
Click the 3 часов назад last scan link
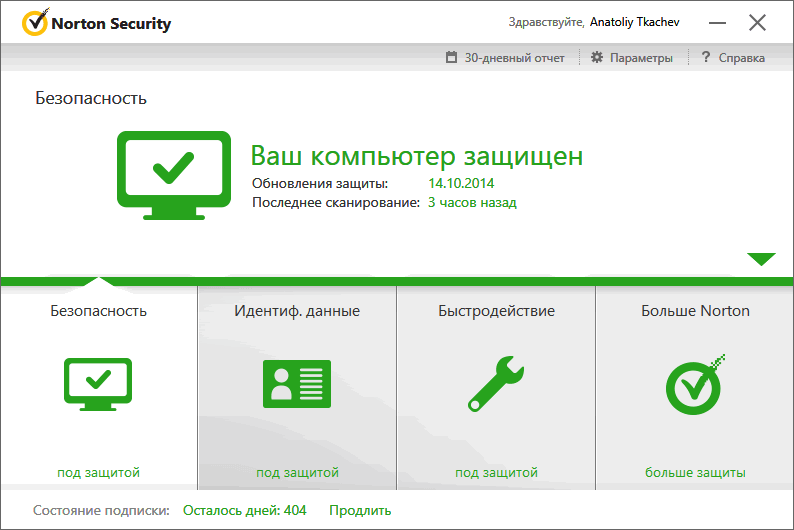pyautogui.click(x=472, y=202)
